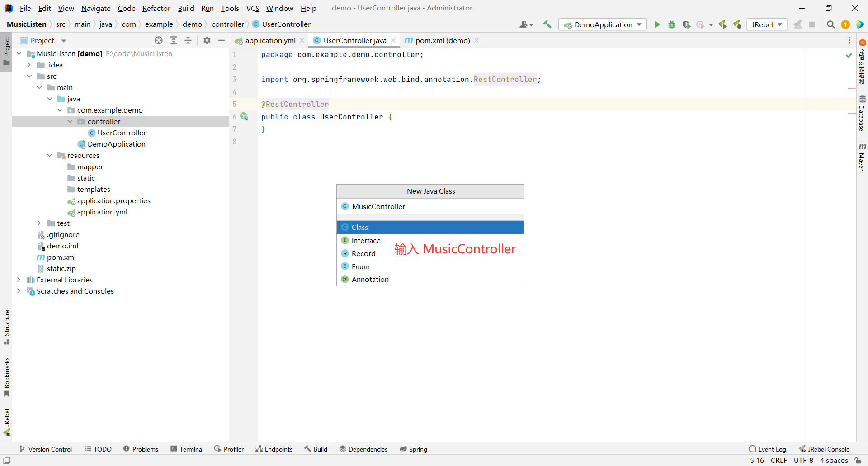
Task: Switch to the application.yml tab
Action: click(x=270, y=40)
